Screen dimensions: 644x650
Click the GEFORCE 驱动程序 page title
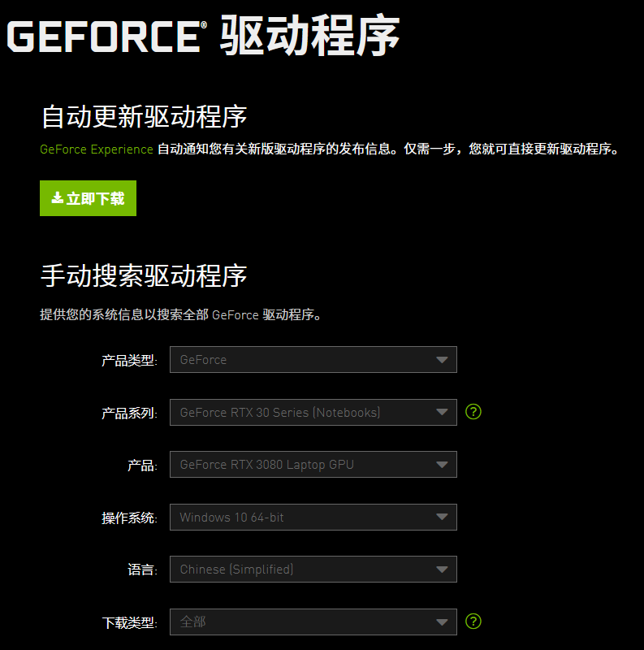click(204, 36)
